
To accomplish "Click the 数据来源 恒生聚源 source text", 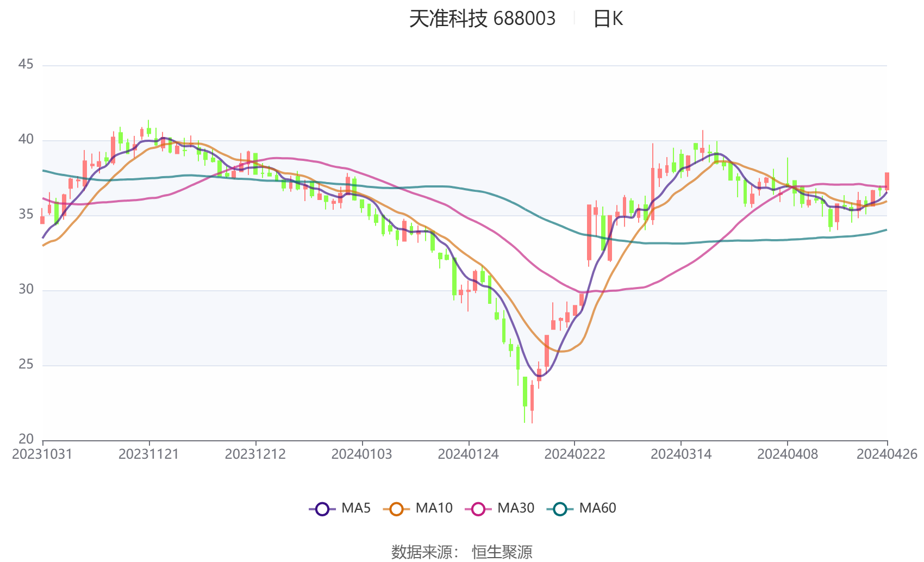I will [462, 552].
